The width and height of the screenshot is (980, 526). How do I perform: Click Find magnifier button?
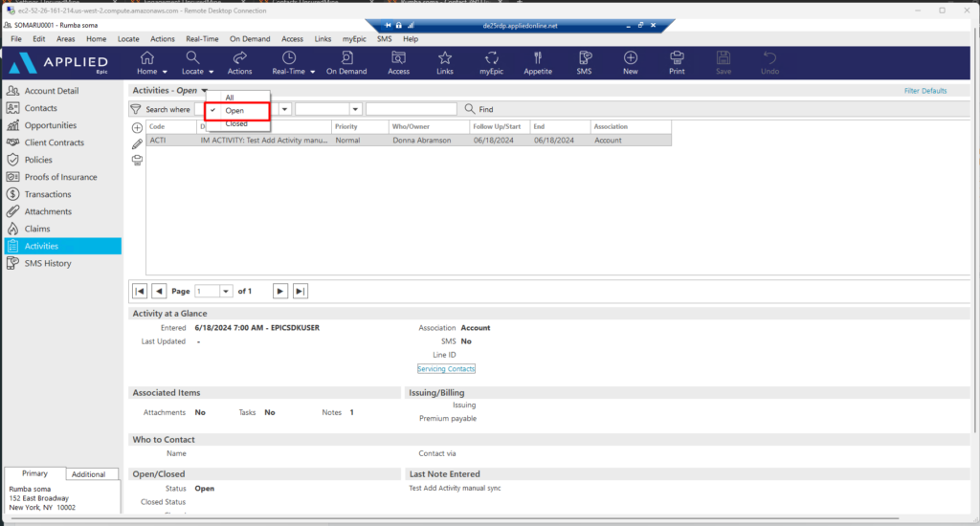(x=479, y=109)
